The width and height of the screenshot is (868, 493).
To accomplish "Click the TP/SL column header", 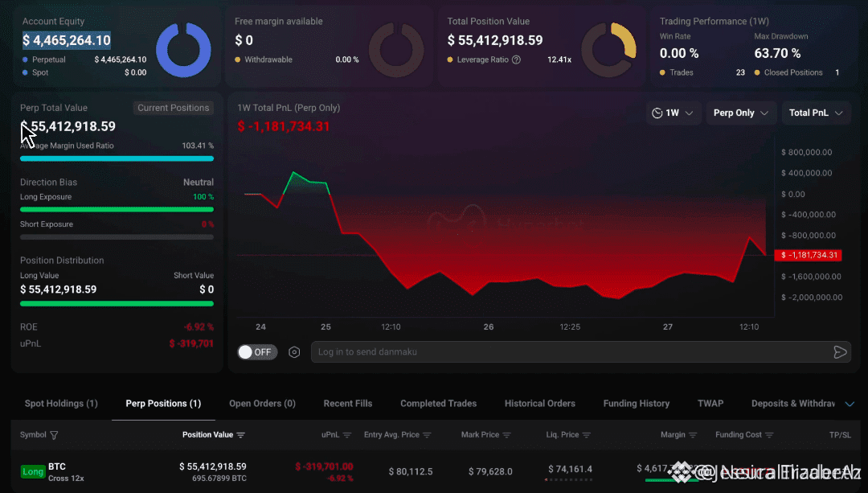I will [x=840, y=435].
